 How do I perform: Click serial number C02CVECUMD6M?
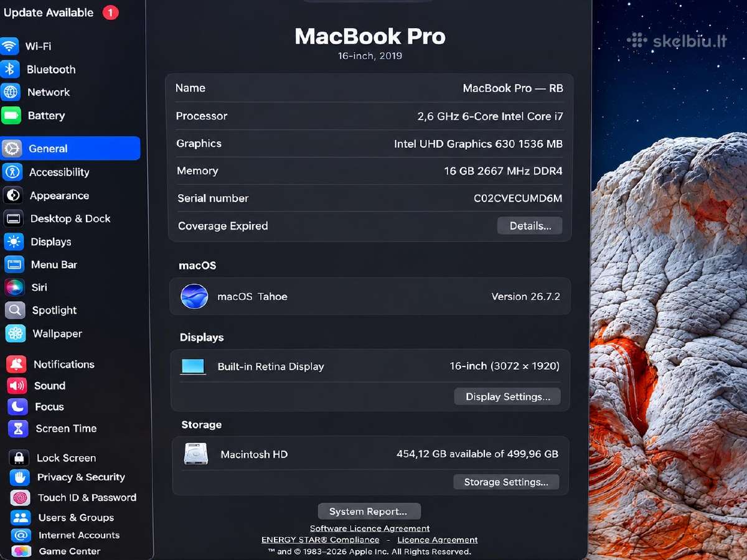coord(518,198)
